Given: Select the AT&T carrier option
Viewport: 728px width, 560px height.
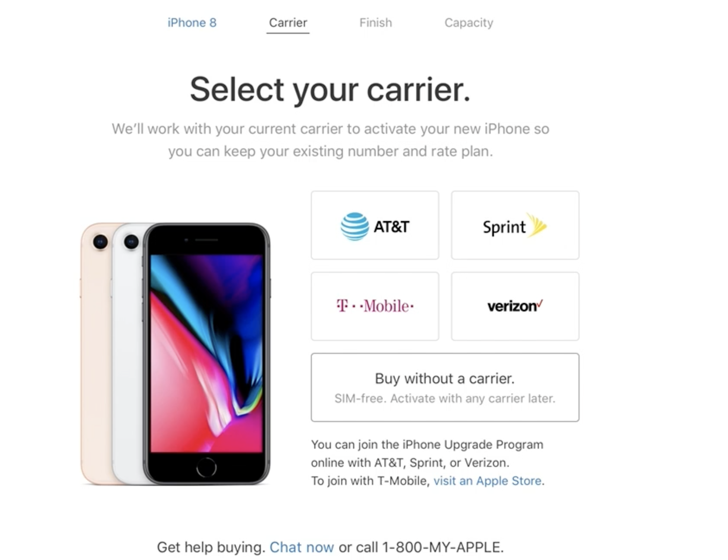Looking at the screenshot, I should [x=375, y=225].
